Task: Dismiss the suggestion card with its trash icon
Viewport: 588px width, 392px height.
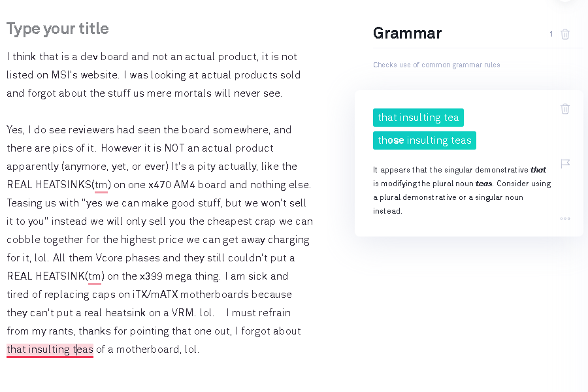Action: (565, 108)
